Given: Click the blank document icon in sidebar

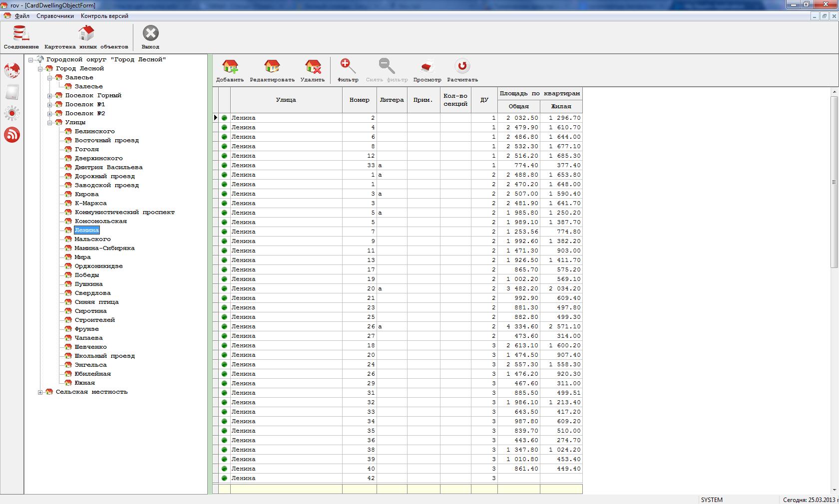Looking at the screenshot, I should pos(12,92).
